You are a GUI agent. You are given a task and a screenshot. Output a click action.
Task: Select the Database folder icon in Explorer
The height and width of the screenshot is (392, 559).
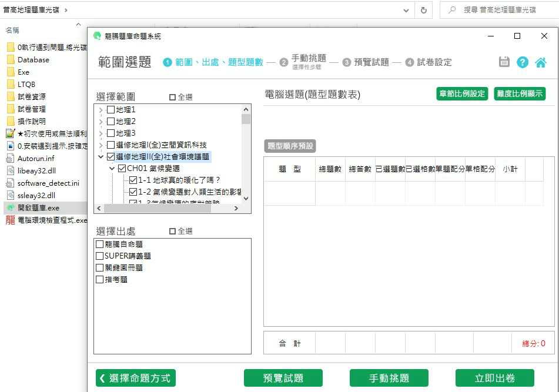pos(11,59)
